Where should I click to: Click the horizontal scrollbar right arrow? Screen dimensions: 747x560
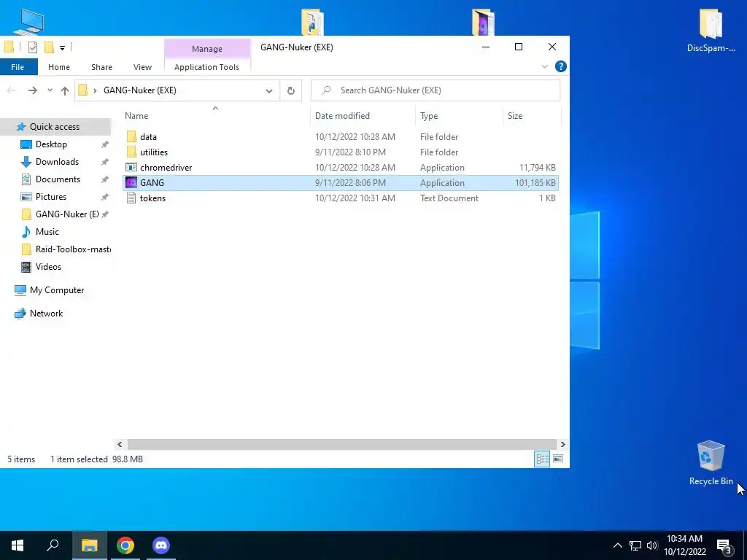tap(562, 444)
